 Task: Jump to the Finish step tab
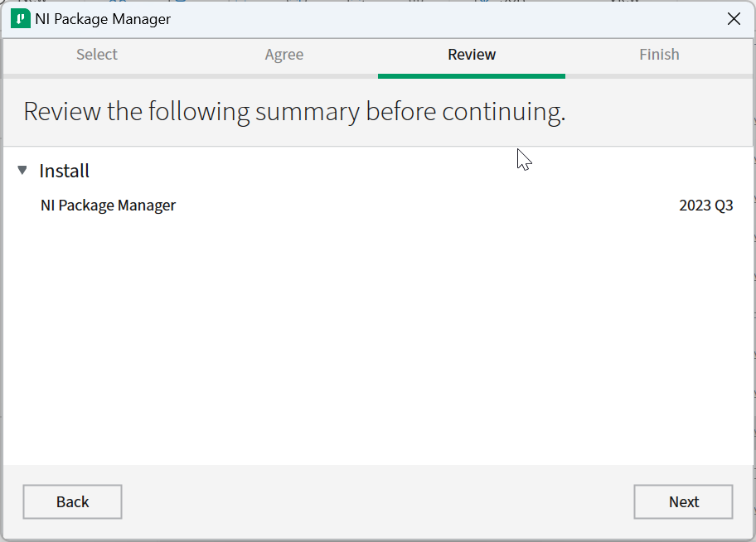point(659,55)
